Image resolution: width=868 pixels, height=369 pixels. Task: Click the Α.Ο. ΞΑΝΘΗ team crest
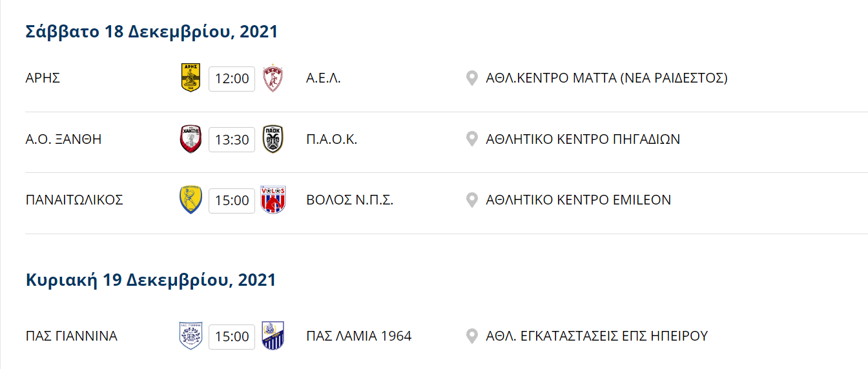pyautogui.click(x=191, y=139)
